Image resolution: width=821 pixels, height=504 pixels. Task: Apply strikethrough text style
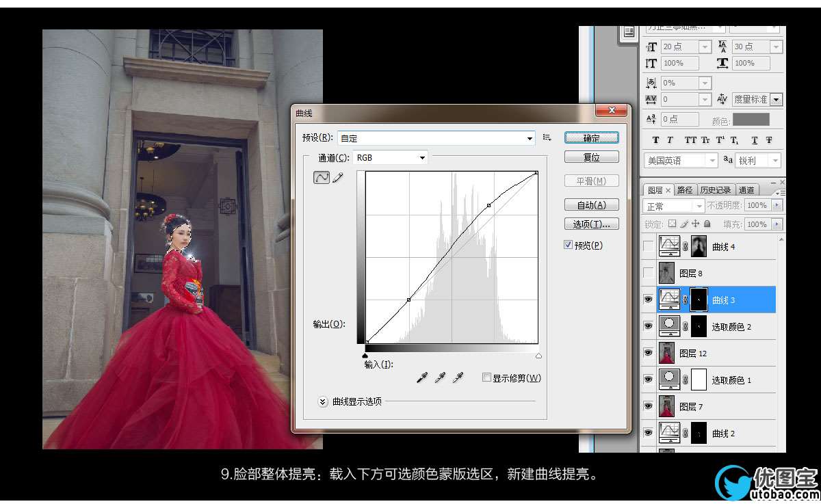[768, 140]
